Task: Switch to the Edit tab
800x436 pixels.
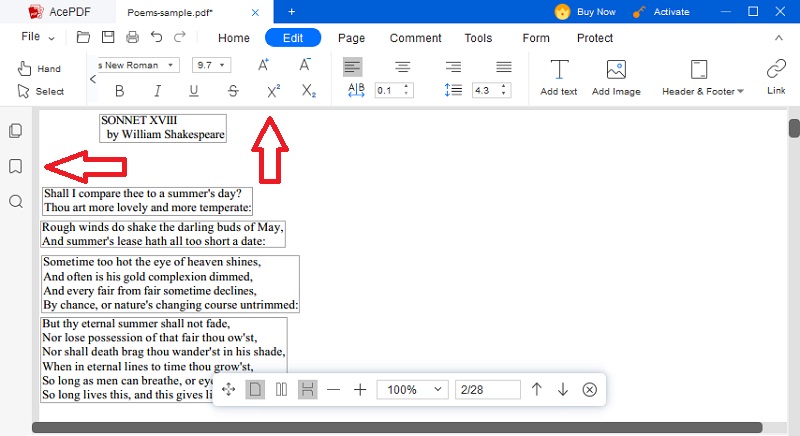Action: click(x=293, y=38)
